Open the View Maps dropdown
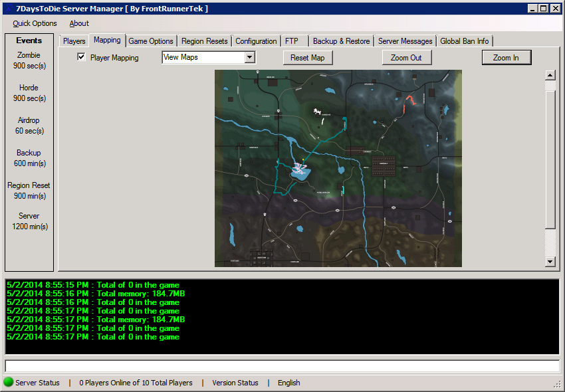The height and width of the screenshot is (392, 565). click(x=250, y=57)
